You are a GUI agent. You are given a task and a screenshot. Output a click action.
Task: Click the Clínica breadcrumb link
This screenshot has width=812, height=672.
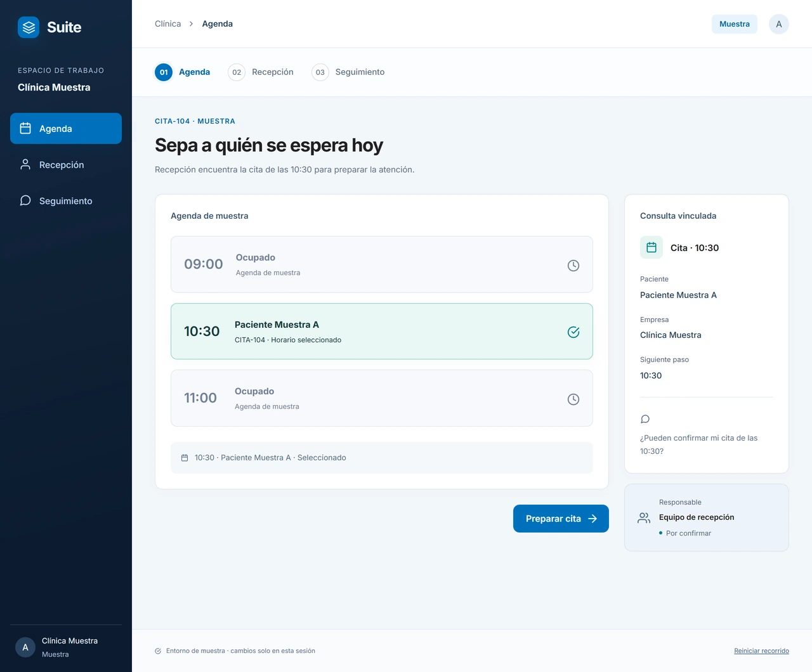pyautogui.click(x=168, y=24)
